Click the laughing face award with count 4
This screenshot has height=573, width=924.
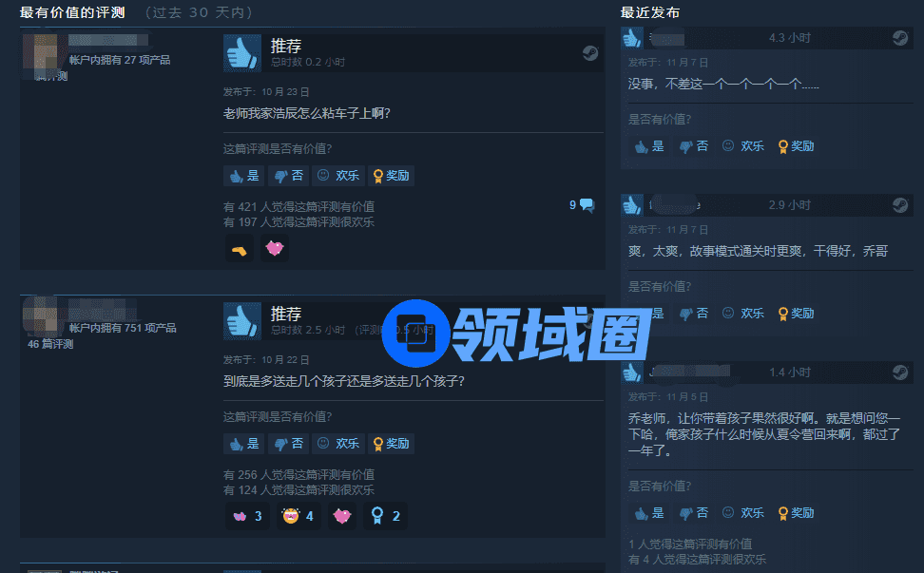[298, 516]
